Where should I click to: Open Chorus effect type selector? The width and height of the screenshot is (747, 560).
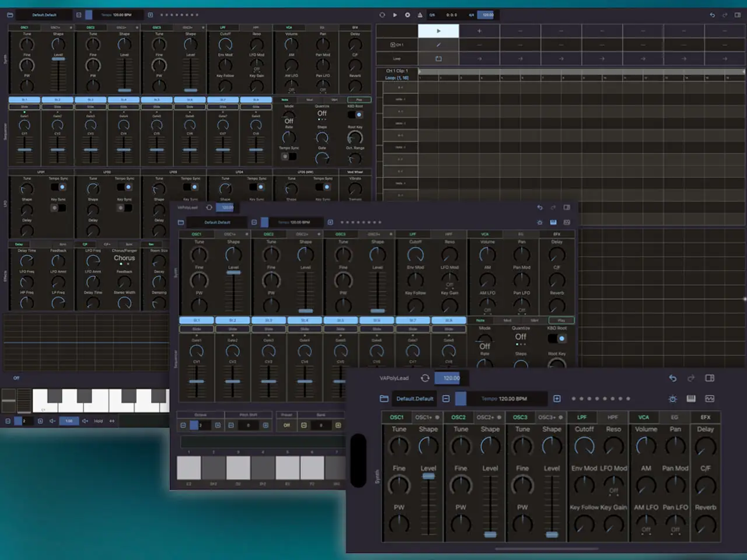point(124,258)
